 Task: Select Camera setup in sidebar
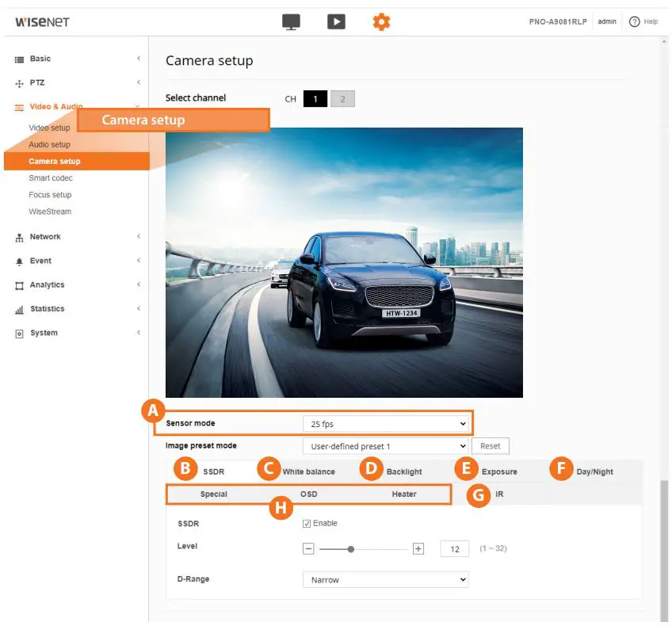pyautogui.click(x=77, y=161)
